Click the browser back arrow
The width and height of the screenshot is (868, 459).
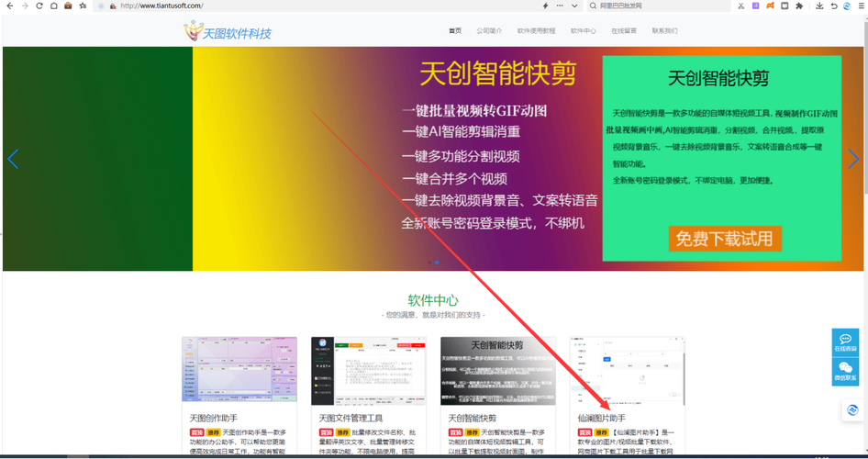9,6
